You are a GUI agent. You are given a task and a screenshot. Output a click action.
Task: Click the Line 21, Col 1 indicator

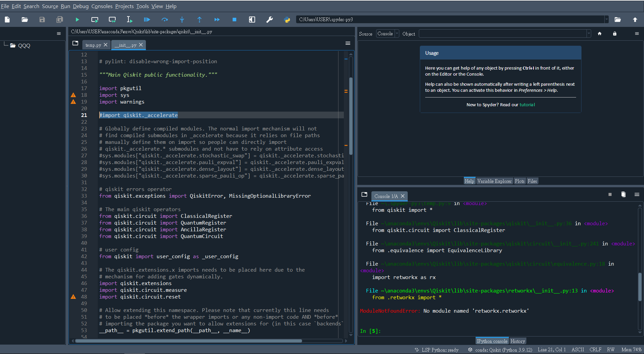pyautogui.click(x=552, y=350)
